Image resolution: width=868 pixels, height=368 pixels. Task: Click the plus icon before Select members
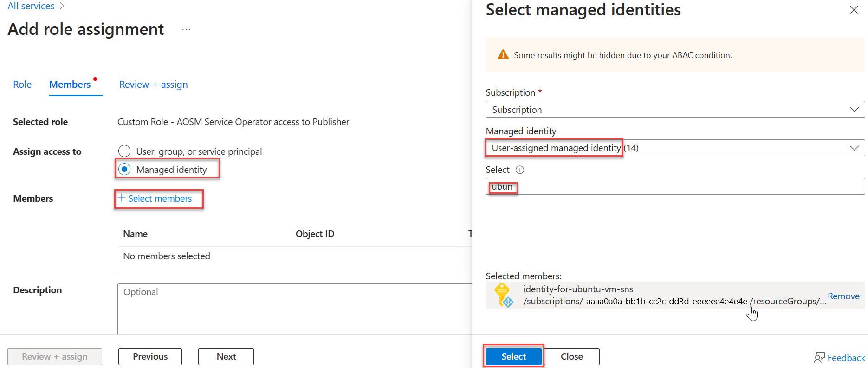122,198
